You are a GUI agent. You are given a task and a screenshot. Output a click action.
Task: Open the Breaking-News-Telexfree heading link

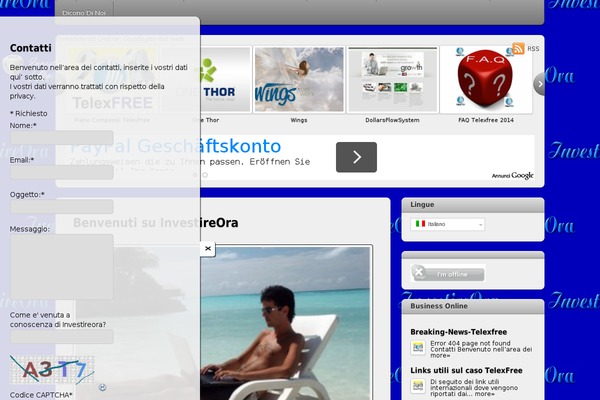click(x=458, y=332)
